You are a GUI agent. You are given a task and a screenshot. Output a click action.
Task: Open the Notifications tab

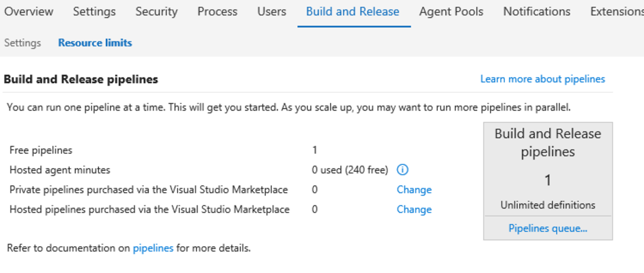tap(537, 12)
